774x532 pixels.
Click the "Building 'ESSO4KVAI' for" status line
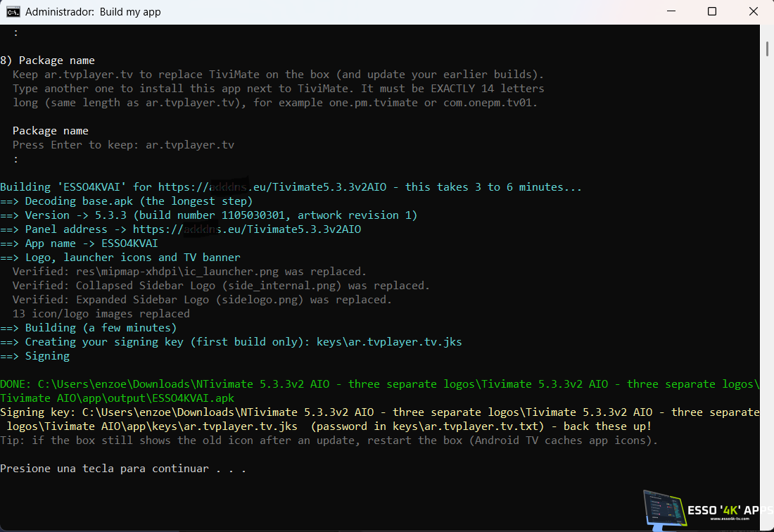pyautogui.click(x=291, y=187)
